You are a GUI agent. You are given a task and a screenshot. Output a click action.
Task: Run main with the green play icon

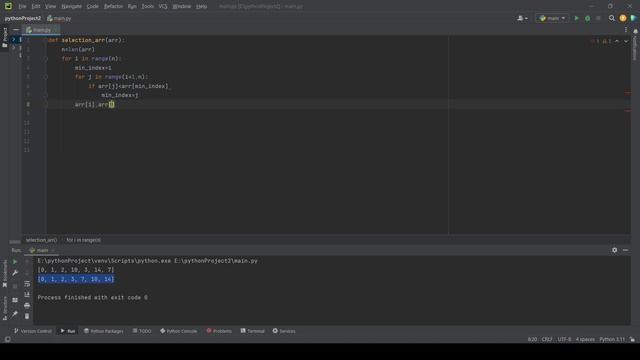(x=576, y=18)
